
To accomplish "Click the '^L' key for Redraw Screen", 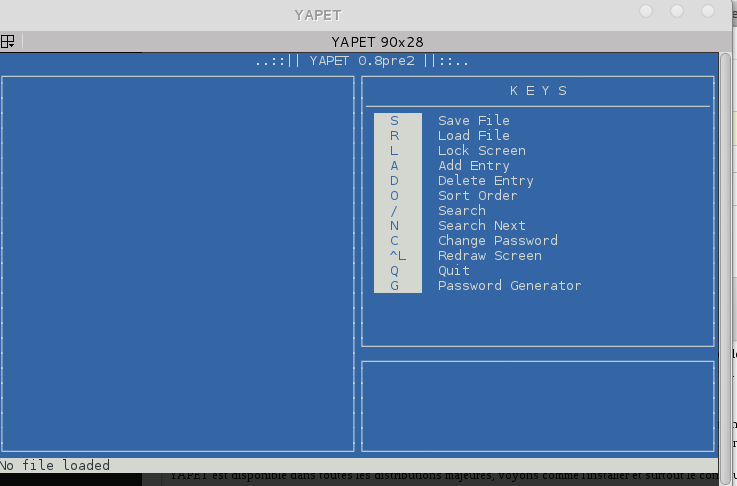I will click(398, 256).
